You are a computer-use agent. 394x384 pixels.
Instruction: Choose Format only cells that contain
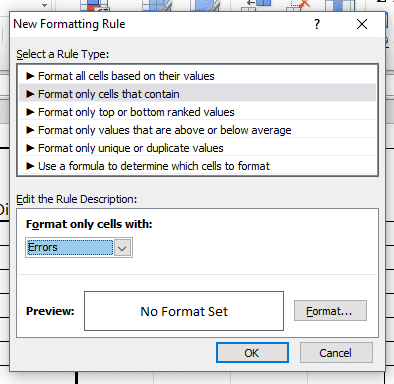pos(197,94)
